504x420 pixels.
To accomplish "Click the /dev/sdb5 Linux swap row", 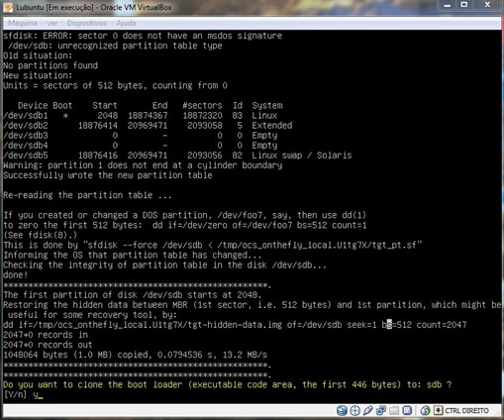I will pyautogui.click(x=177, y=156).
